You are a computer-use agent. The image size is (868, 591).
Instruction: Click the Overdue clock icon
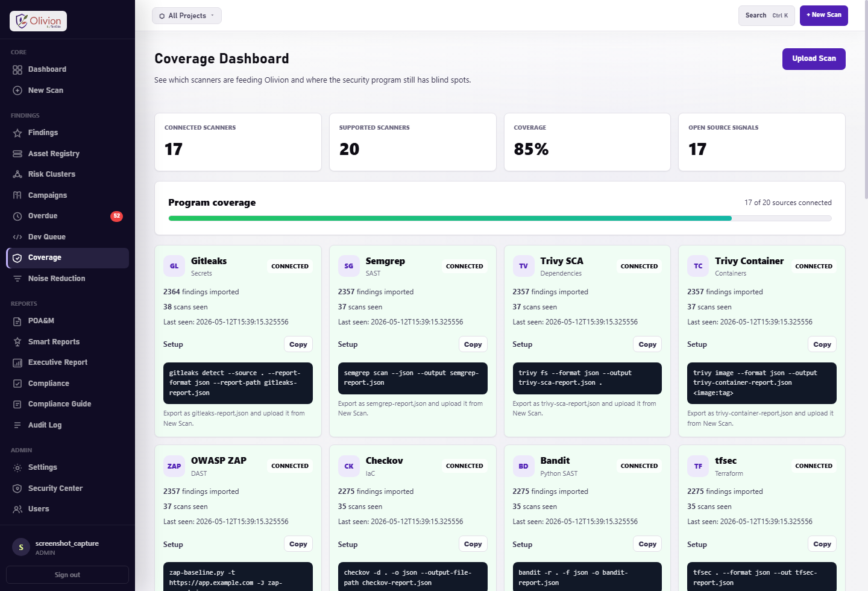click(17, 216)
